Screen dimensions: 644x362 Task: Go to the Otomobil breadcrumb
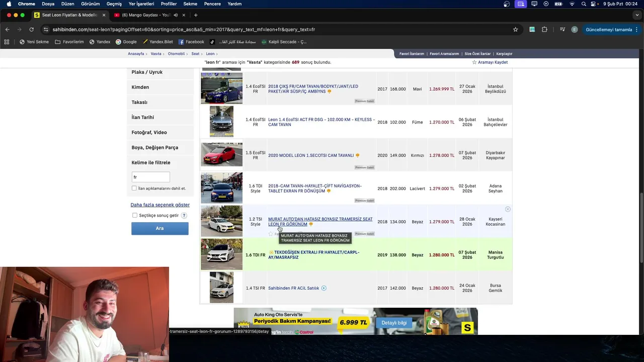click(x=177, y=54)
